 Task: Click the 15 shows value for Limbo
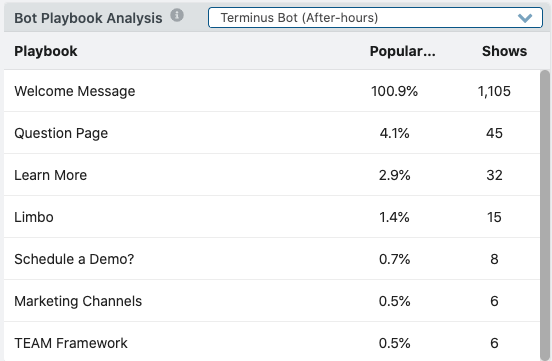click(x=494, y=217)
